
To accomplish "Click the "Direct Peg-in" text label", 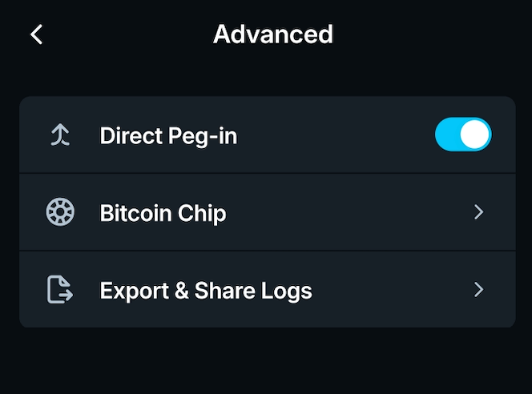I will coord(168,136).
